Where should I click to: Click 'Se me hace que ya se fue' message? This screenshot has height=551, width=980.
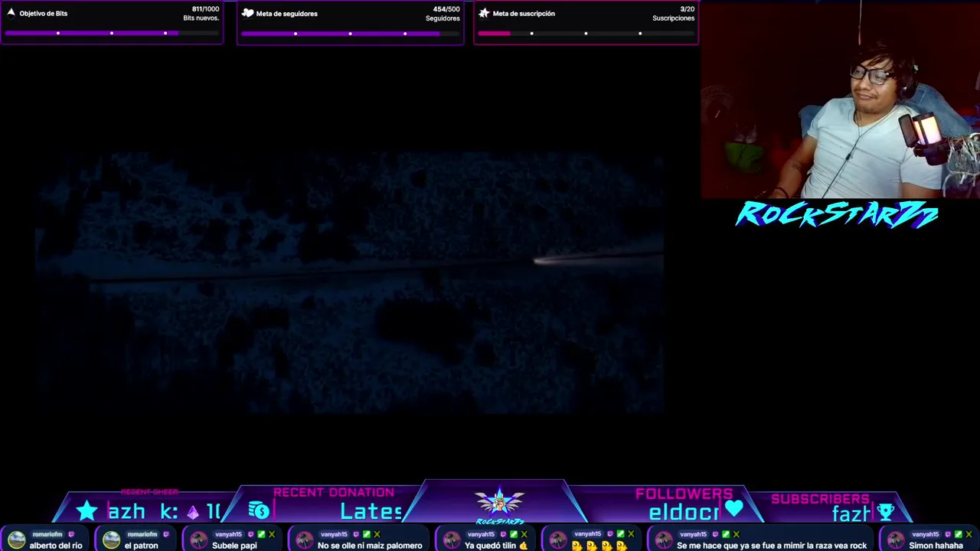(772, 546)
